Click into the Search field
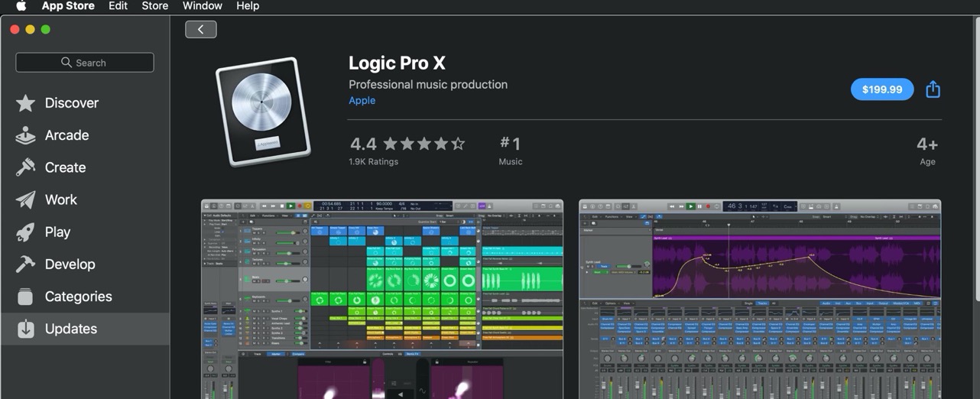Screen dimensions: 980x399 (85, 63)
